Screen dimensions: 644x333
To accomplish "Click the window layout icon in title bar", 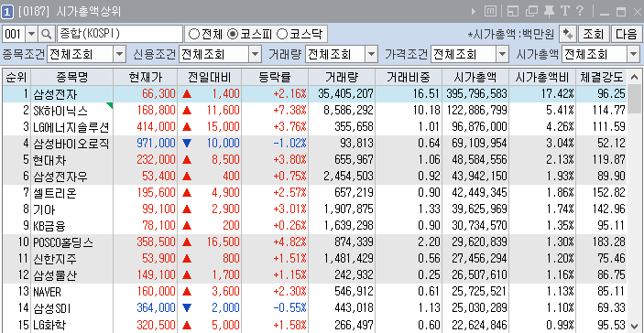I will coord(513,12).
